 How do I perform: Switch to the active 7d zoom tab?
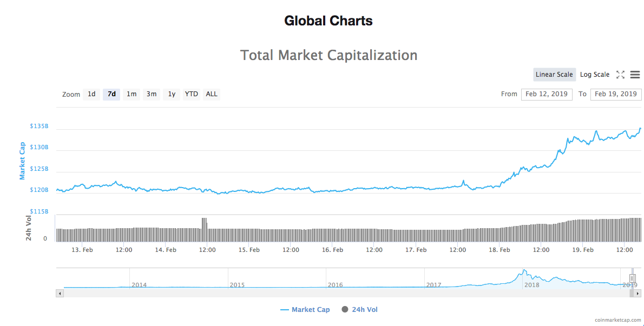pos(111,94)
